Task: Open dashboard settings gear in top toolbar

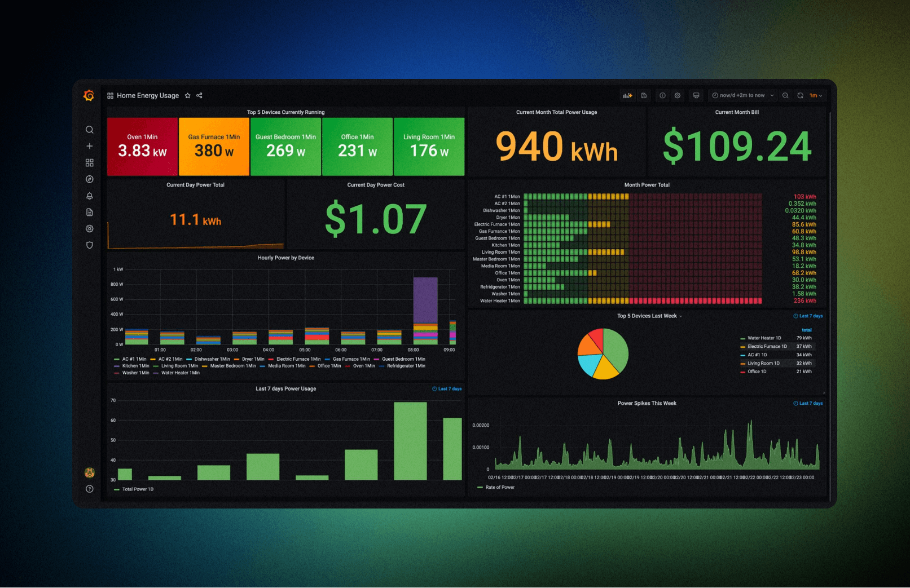Action: [x=678, y=96]
